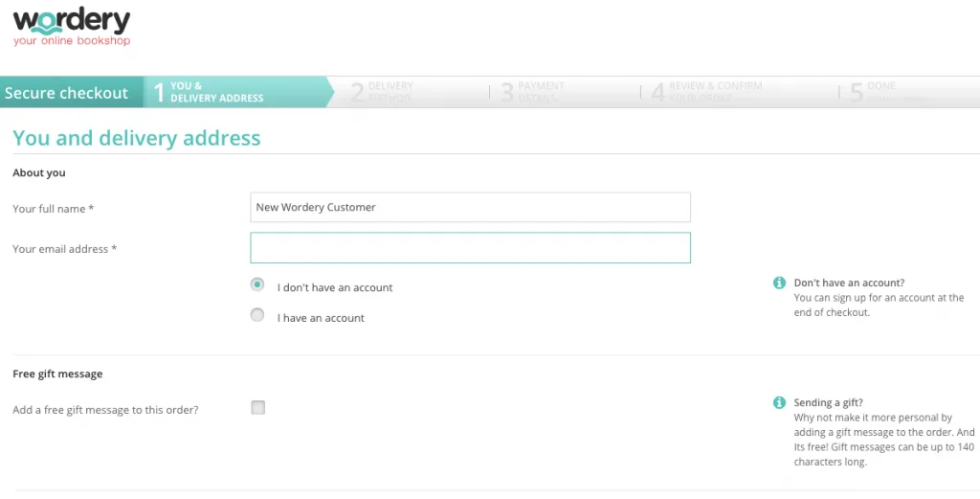Click the 'Your full name *' field label

click(x=54, y=209)
